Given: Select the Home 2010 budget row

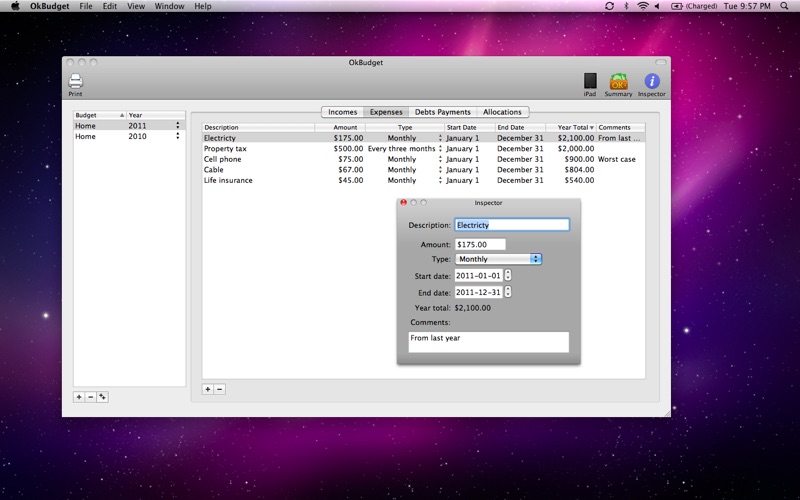Looking at the screenshot, I should [130, 136].
